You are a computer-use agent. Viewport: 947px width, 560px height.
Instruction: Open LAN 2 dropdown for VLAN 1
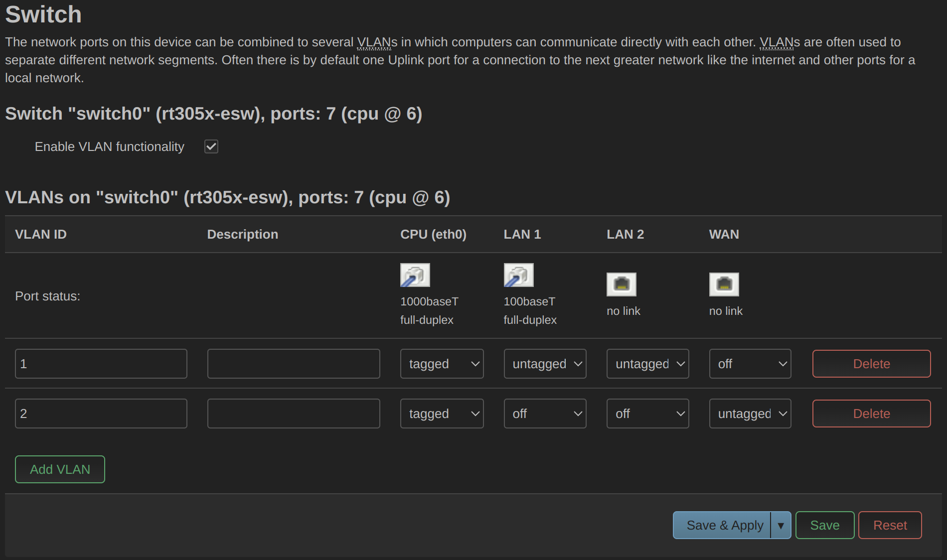(x=647, y=364)
